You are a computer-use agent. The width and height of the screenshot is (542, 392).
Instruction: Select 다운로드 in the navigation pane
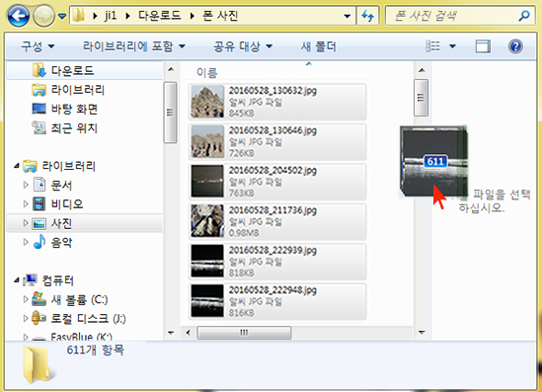coord(85,70)
